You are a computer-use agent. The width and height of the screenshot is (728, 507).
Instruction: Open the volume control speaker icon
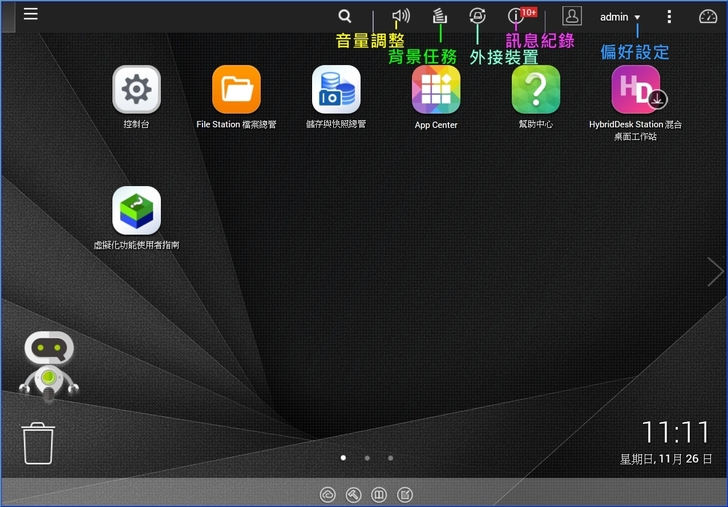(x=401, y=16)
